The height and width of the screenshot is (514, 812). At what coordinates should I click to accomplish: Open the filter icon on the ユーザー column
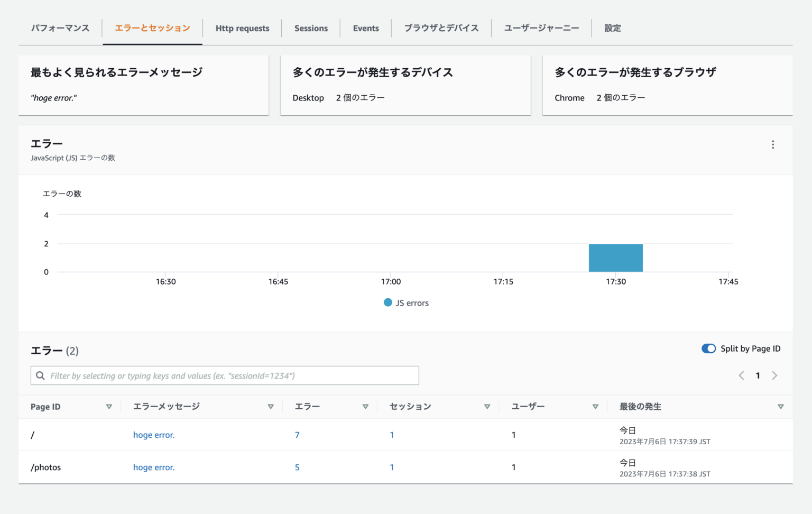coord(595,407)
